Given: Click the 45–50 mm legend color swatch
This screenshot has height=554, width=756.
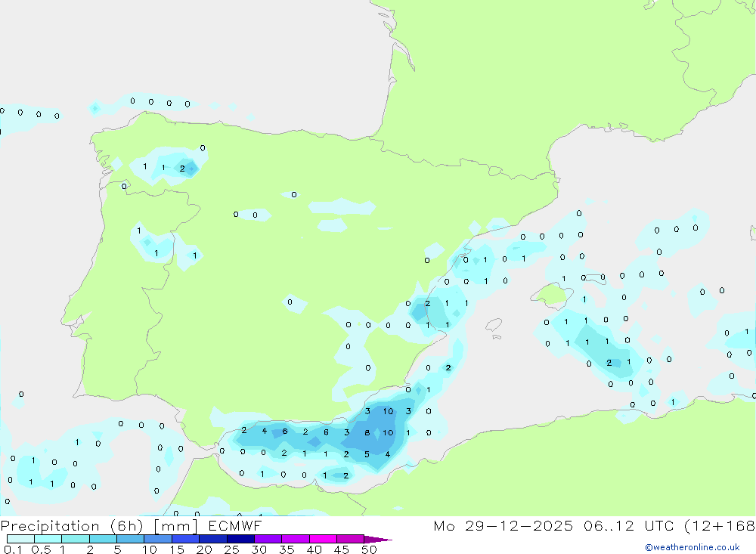Looking at the screenshot, I should click(x=351, y=539).
